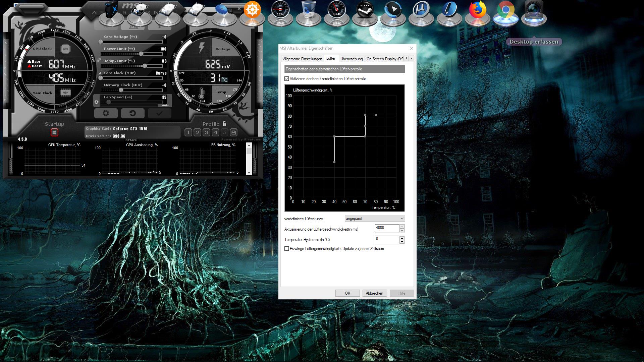Select profile slot 2
644x362 pixels.
(x=197, y=132)
